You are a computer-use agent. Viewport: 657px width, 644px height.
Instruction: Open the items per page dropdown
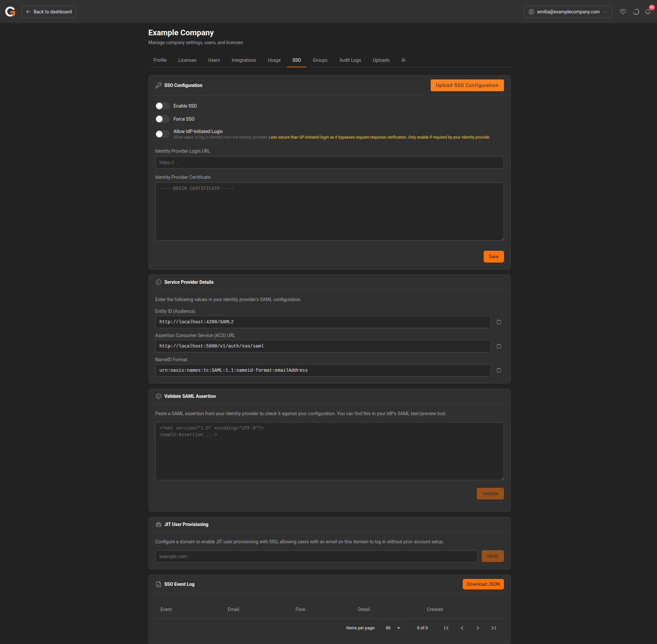(392, 628)
